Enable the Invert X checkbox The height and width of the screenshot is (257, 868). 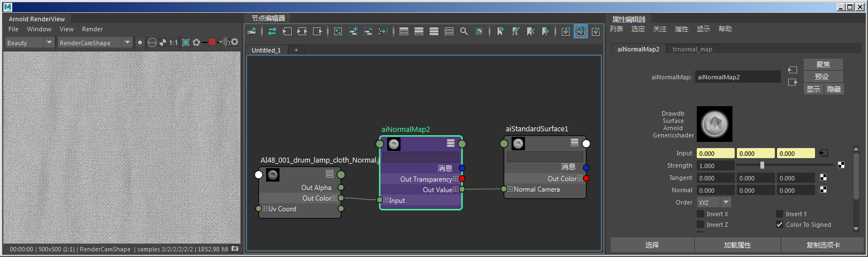pyautogui.click(x=701, y=214)
